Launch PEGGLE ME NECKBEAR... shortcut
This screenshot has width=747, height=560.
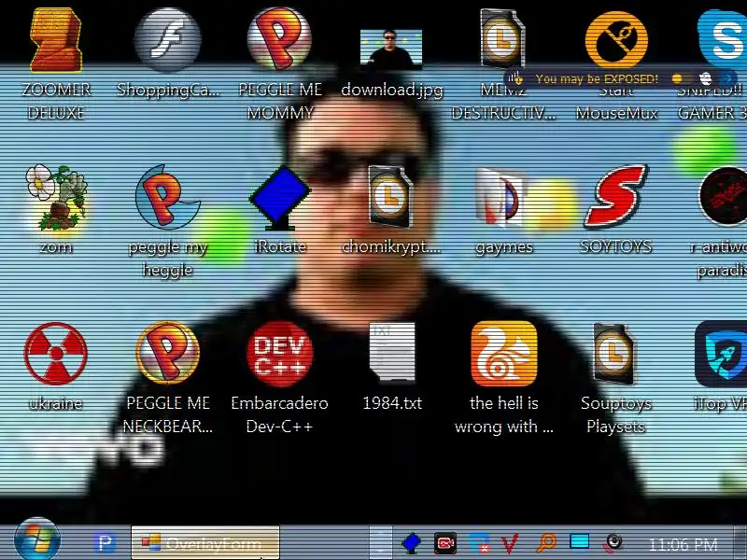(x=167, y=353)
